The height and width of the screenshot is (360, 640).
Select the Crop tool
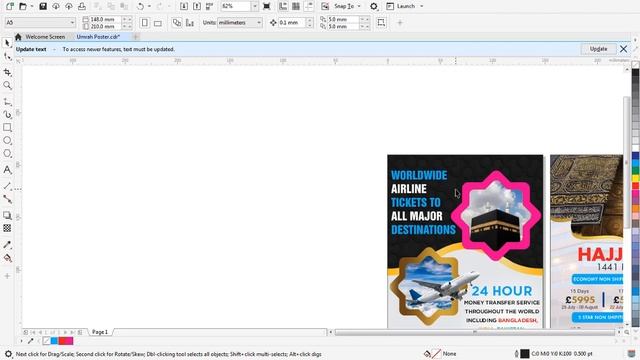pyautogui.click(x=7, y=72)
